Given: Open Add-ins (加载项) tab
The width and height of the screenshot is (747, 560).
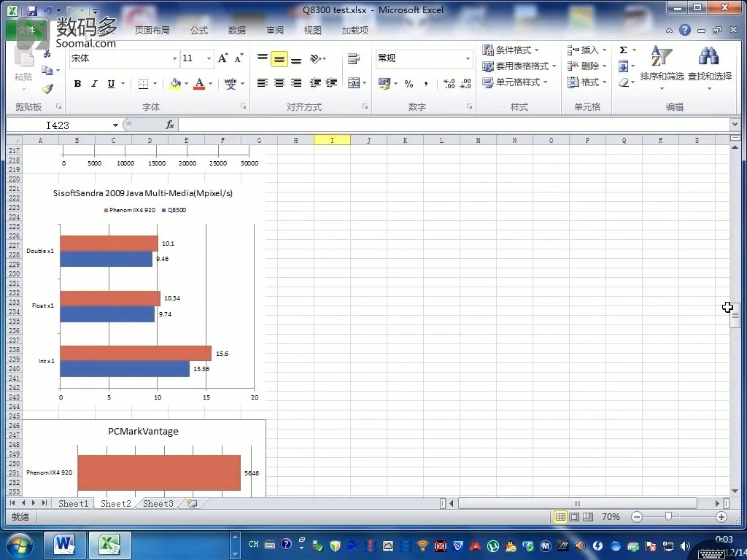Looking at the screenshot, I should point(355,31).
